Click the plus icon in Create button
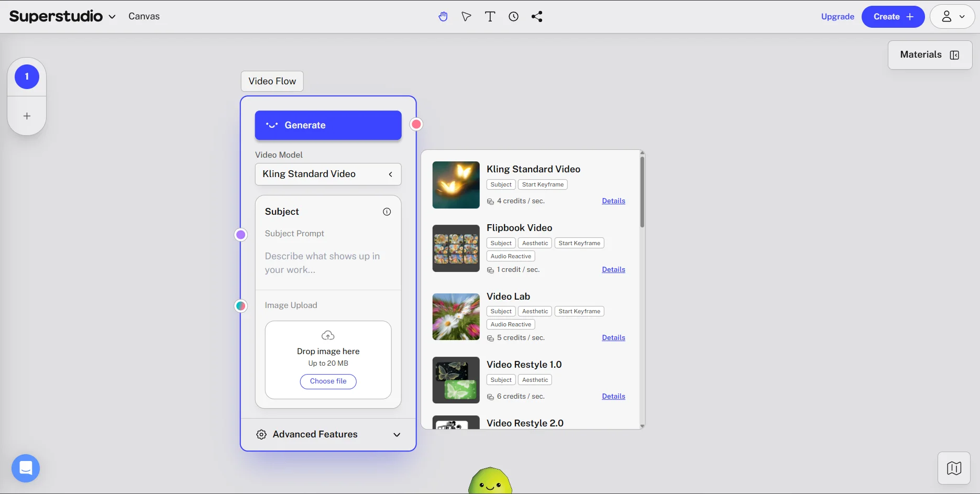Image resolution: width=980 pixels, height=494 pixels. [x=910, y=17]
